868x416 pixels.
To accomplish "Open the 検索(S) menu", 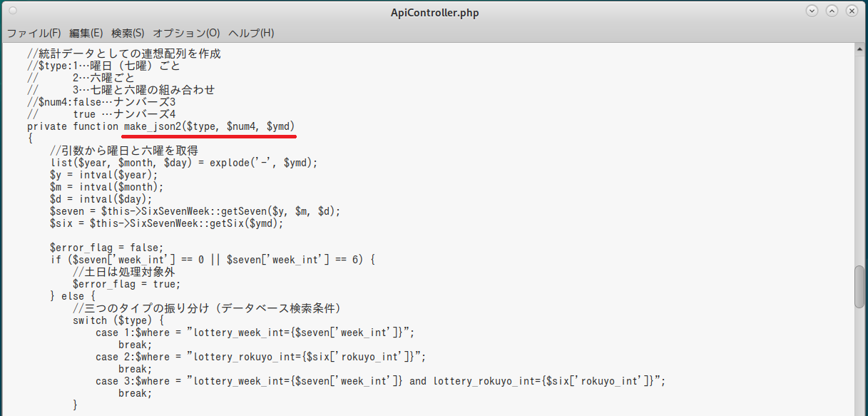I will click(x=128, y=33).
